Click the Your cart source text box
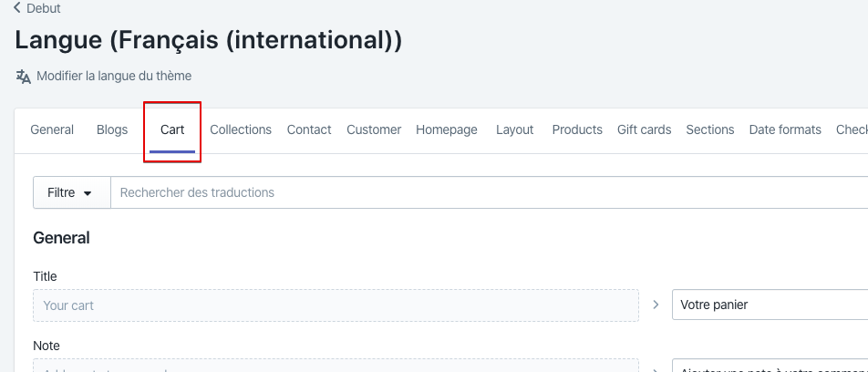Screen dimensions: 868x372 click(x=336, y=305)
